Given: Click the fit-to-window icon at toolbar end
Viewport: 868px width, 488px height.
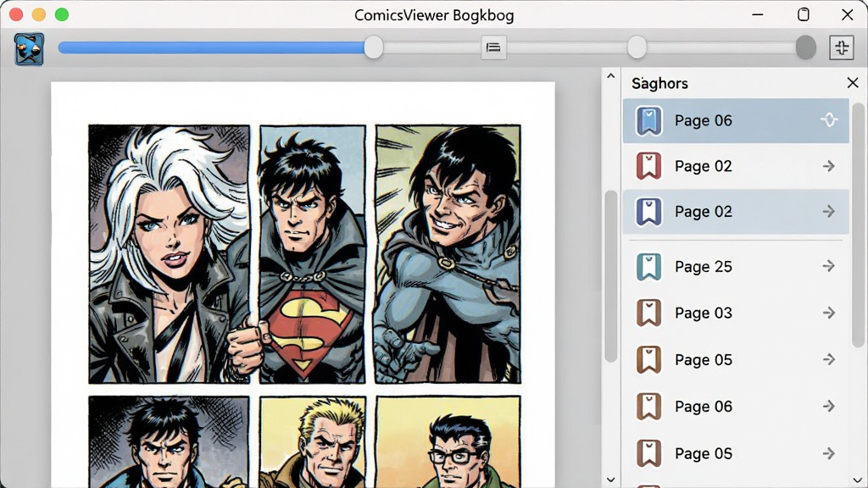Looking at the screenshot, I should [842, 47].
